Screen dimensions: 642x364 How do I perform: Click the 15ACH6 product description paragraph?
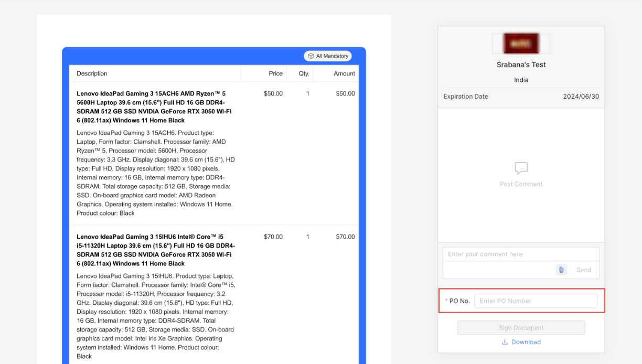pos(156,173)
